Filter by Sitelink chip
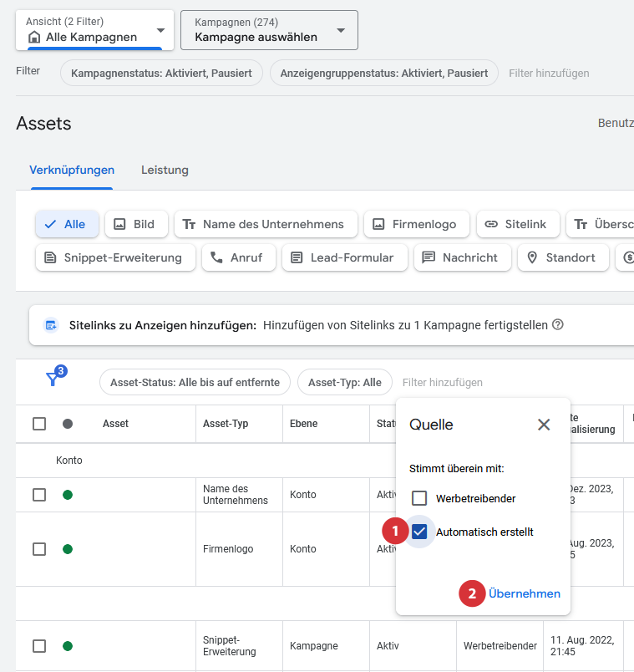634x672 pixels. (518, 224)
